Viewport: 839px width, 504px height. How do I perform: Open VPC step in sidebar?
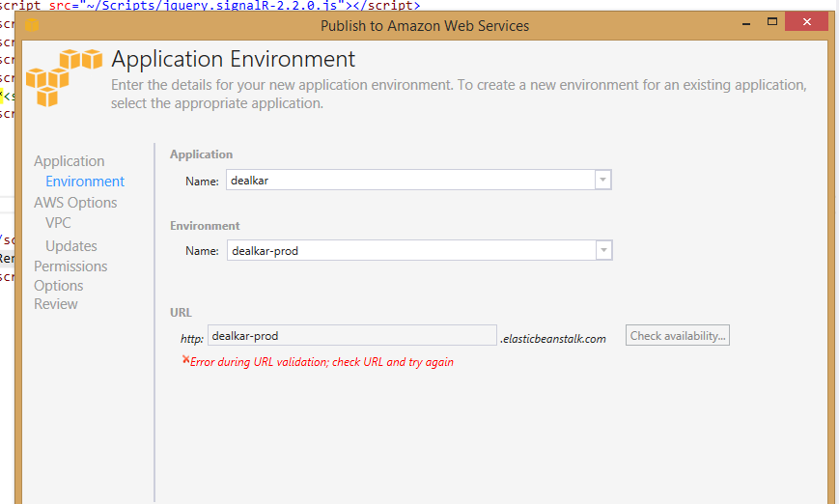coord(58,223)
